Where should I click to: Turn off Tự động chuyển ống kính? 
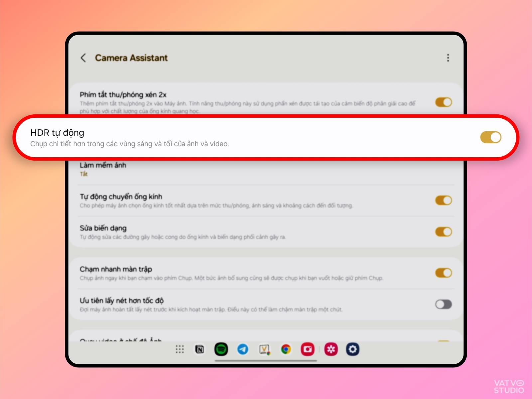click(x=444, y=200)
